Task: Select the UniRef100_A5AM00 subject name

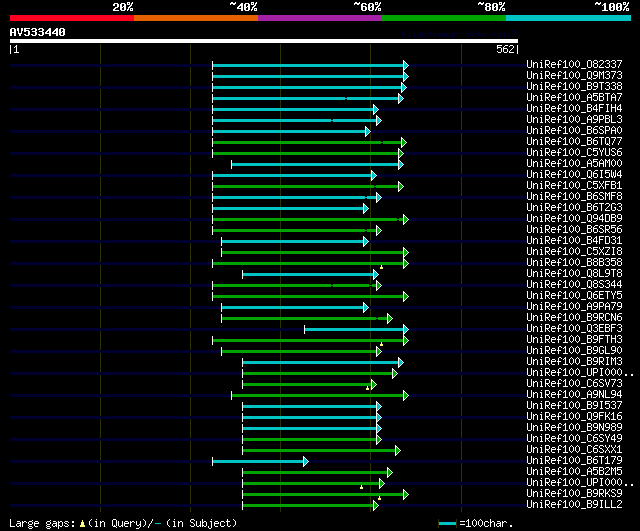Action: click(574, 164)
